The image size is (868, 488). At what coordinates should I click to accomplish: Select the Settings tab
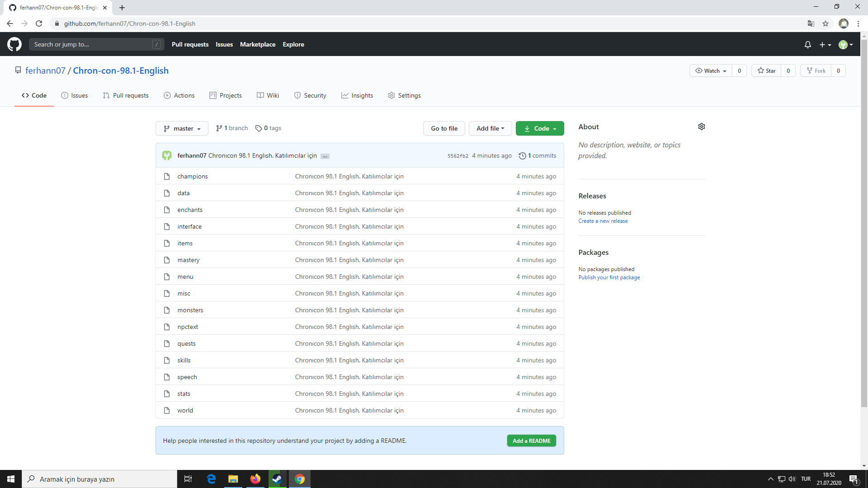(x=405, y=95)
